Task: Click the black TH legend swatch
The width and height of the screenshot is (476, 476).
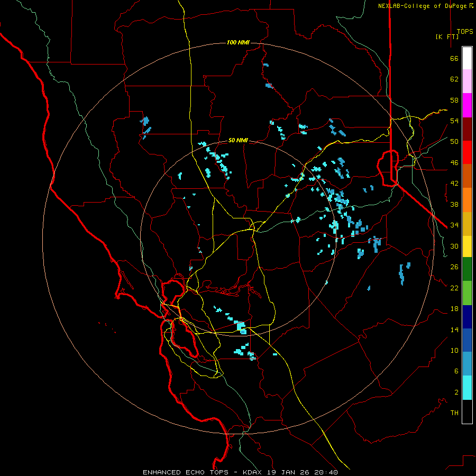Action: [467, 411]
